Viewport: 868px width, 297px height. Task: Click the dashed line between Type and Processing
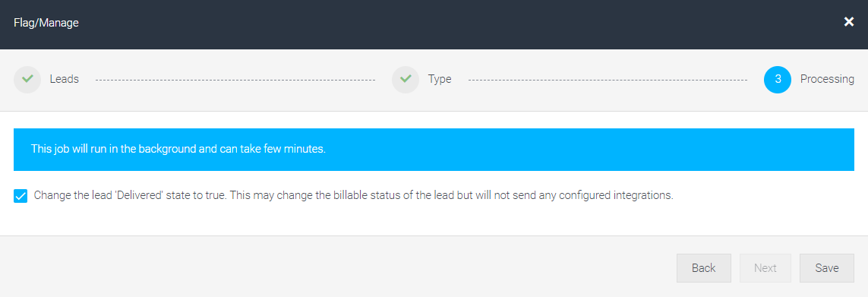point(608,80)
